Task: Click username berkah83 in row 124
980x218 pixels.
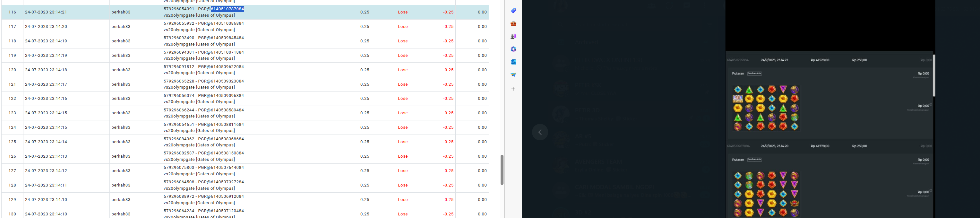Action: pyautogui.click(x=121, y=127)
